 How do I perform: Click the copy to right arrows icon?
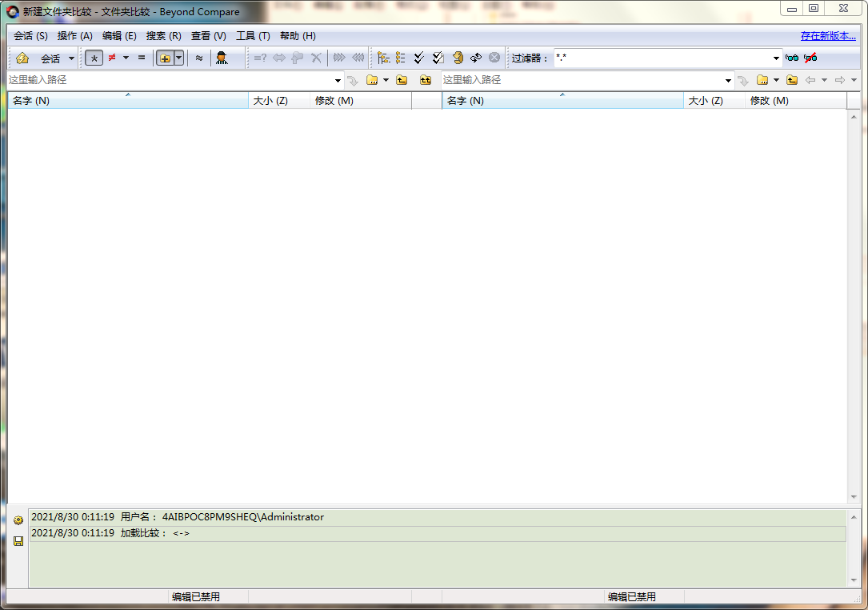pyautogui.click(x=339, y=58)
